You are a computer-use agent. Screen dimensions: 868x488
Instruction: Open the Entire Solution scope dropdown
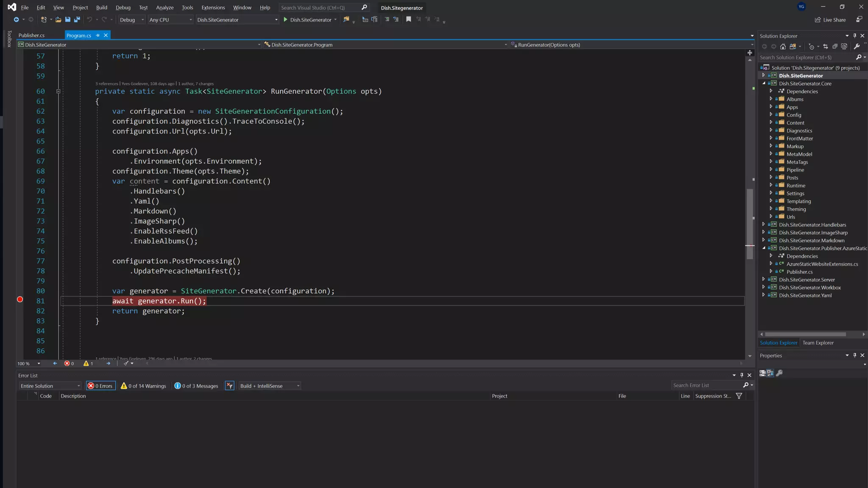click(x=50, y=386)
